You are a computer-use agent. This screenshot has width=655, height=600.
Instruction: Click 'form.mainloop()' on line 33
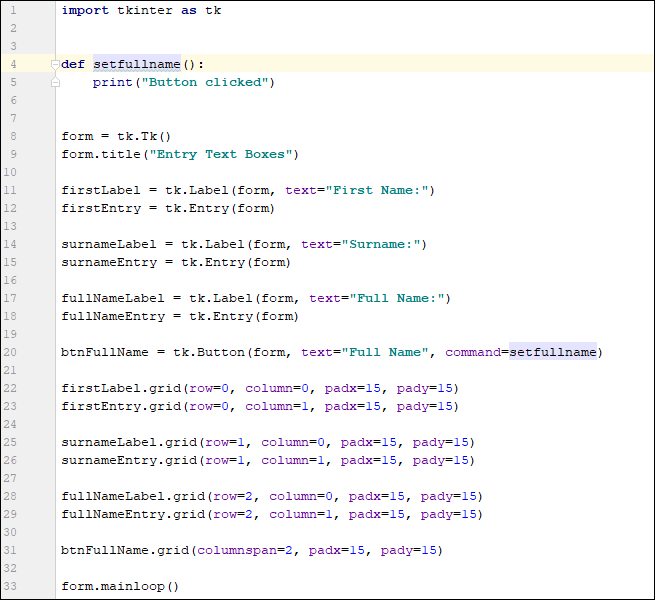tap(120, 586)
